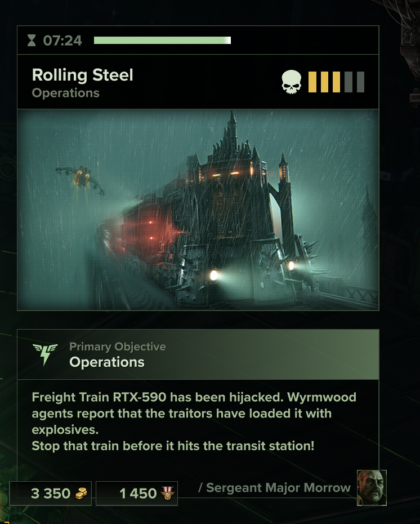Open the Primary Objective Operations header
420x524 pixels.
point(198,354)
